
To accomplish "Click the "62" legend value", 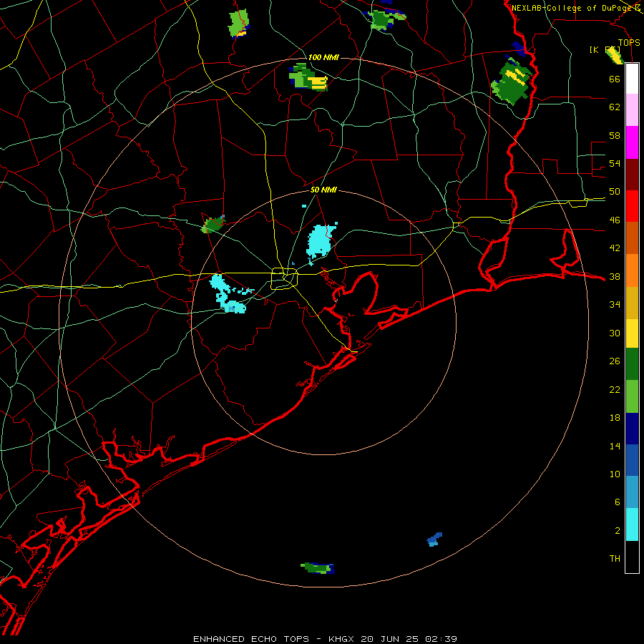I will (x=615, y=107).
